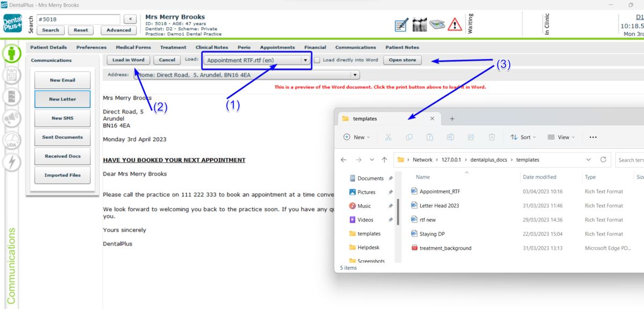The image size is (644, 309).
Task: Switch to the Clinical Notes tab
Action: coord(211,47)
